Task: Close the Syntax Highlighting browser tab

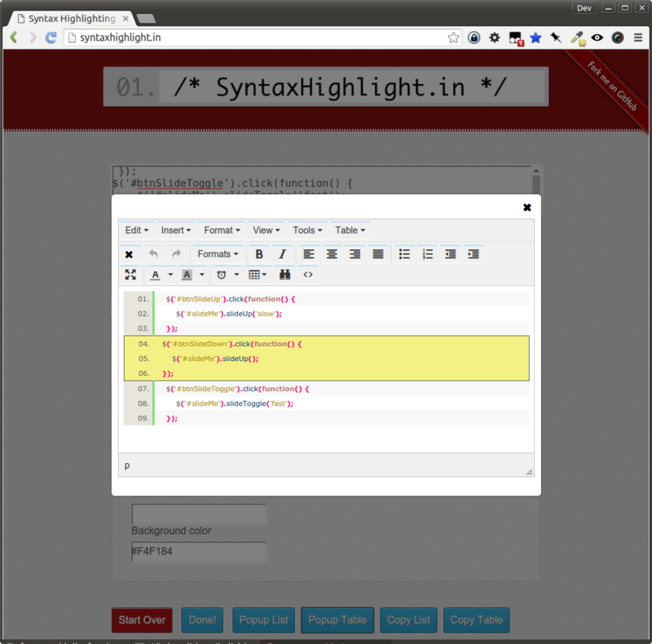Action: coord(126,19)
